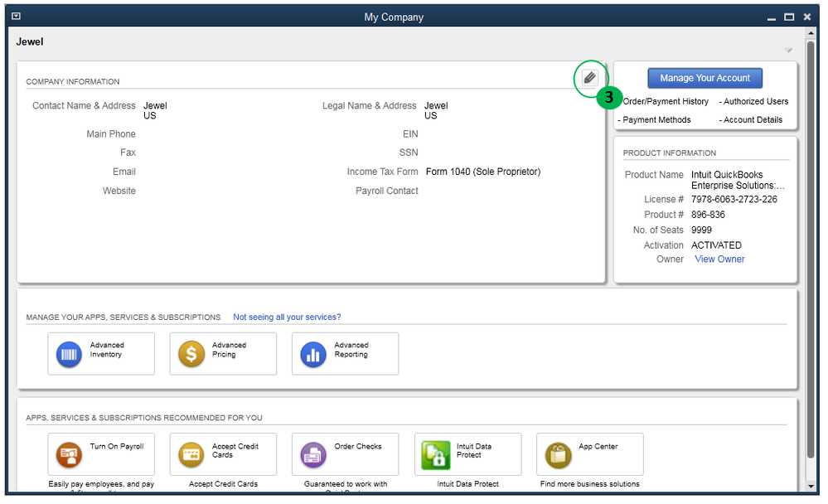This screenshot has width=828, height=504.
Task: Open the Authorized Users link
Action: [756, 101]
